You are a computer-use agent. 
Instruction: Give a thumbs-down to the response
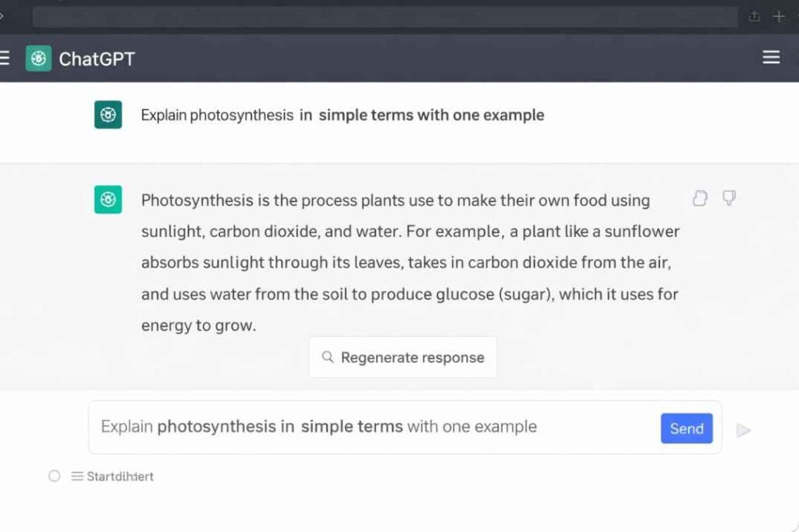tap(729, 199)
